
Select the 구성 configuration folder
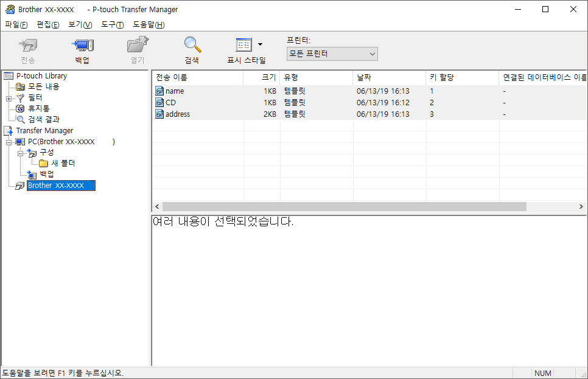coord(47,152)
